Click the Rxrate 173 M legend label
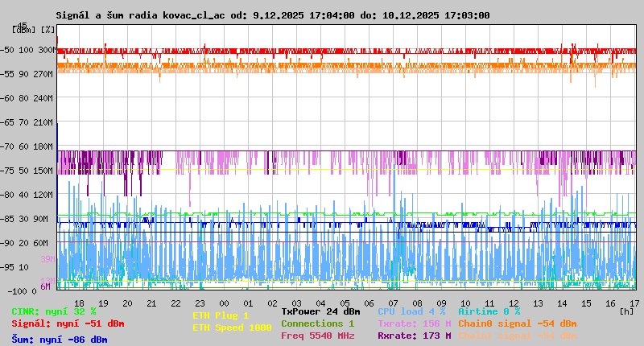The width and height of the screenshot is (644, 346). [x=414, y=336]
